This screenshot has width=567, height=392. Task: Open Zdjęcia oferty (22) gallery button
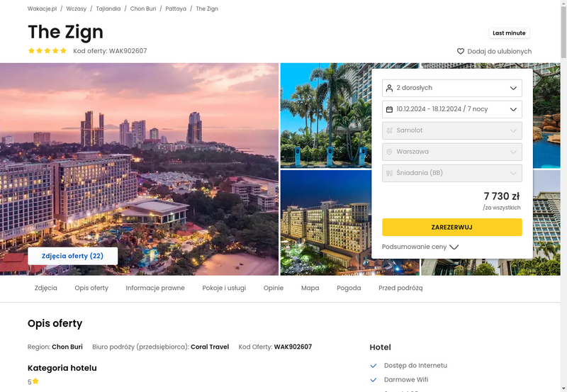tap(73, 256)
